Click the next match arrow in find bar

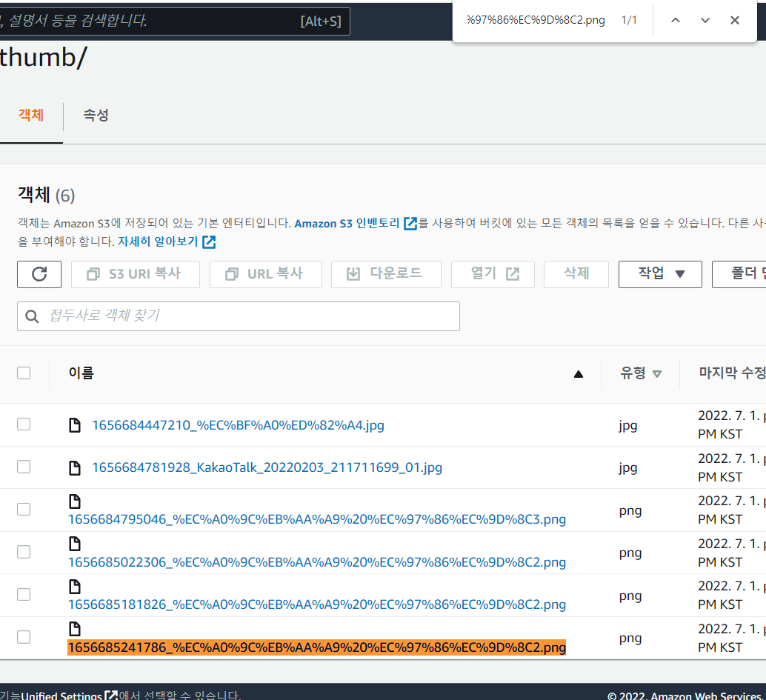click(705, 20)
